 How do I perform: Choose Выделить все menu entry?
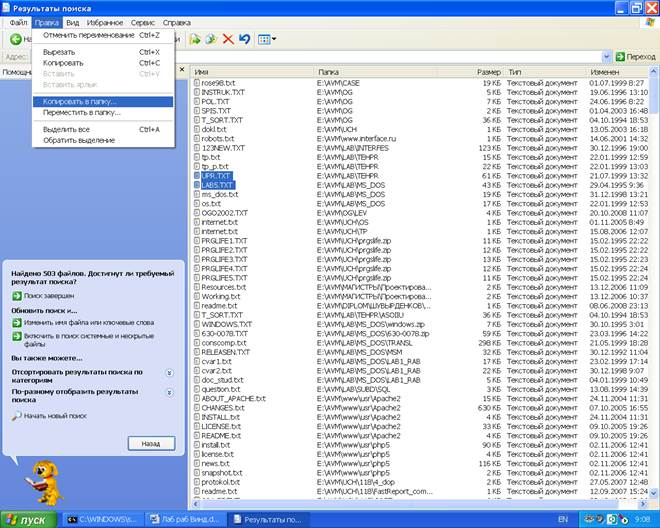(x=103, y=130)
